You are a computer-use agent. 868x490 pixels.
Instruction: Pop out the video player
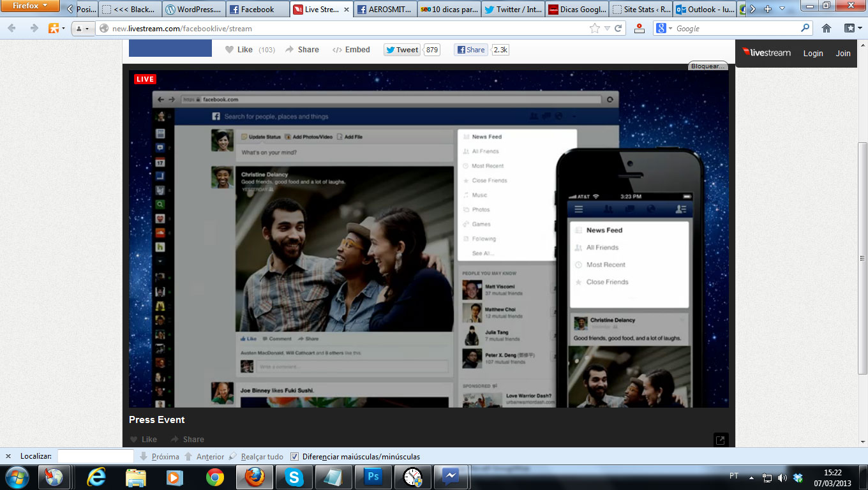click(x=721, y=440)
